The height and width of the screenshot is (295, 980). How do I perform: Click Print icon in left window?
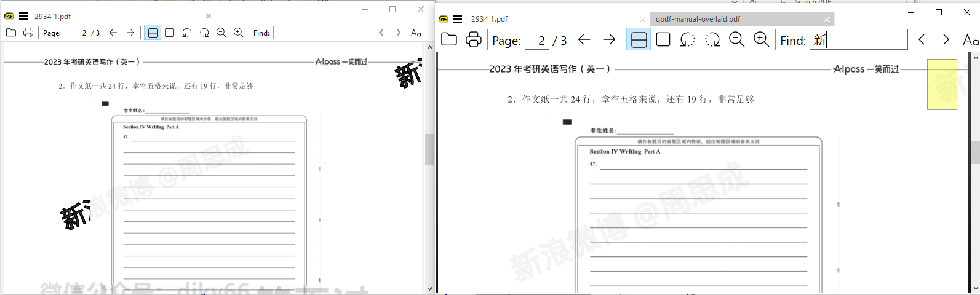point(28,33)
